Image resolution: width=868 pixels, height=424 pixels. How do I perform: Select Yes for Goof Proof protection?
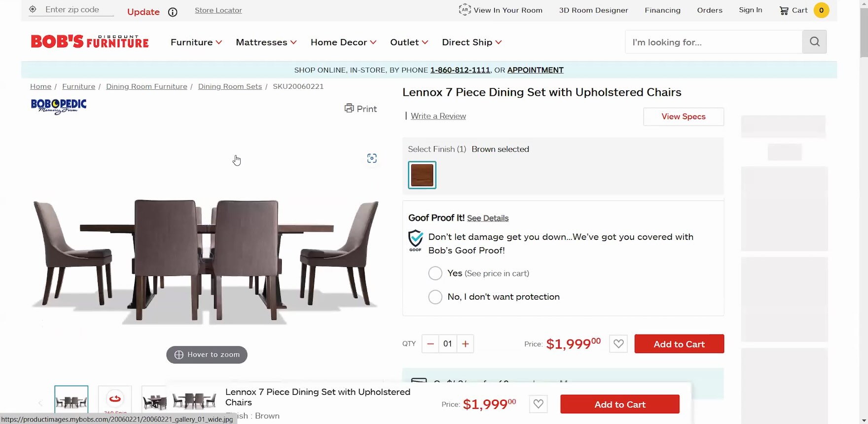point(435,273)
